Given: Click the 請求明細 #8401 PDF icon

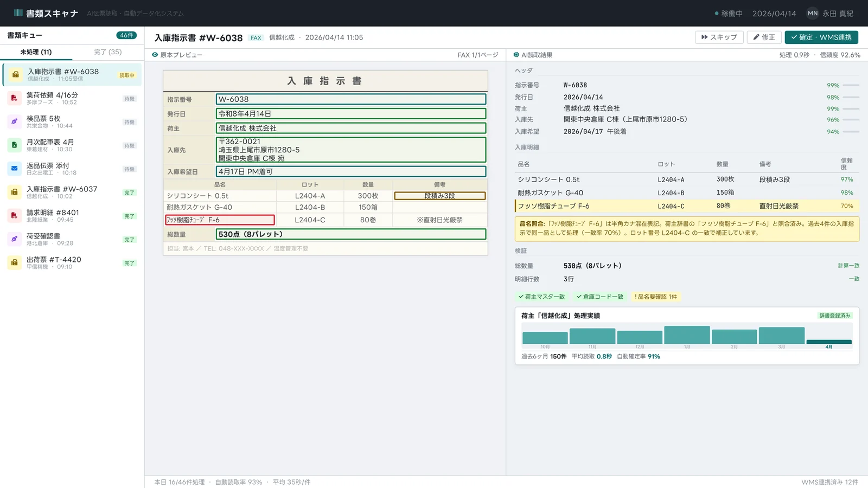Looking at the screenshot, I should 14,215.
